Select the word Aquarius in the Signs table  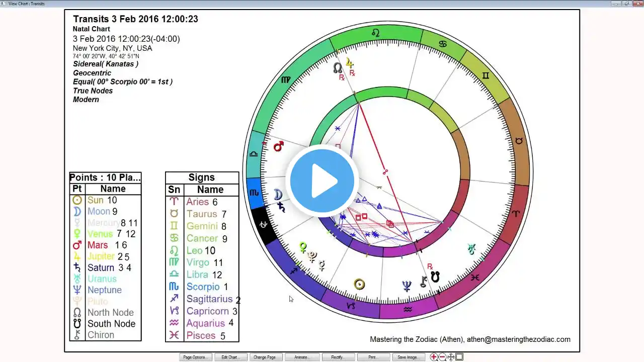(206, 323)
